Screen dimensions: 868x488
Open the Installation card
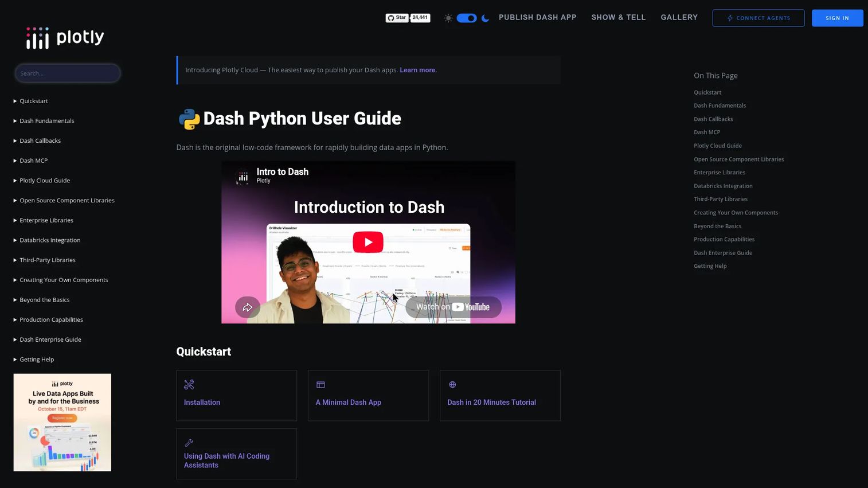[236, 396]
